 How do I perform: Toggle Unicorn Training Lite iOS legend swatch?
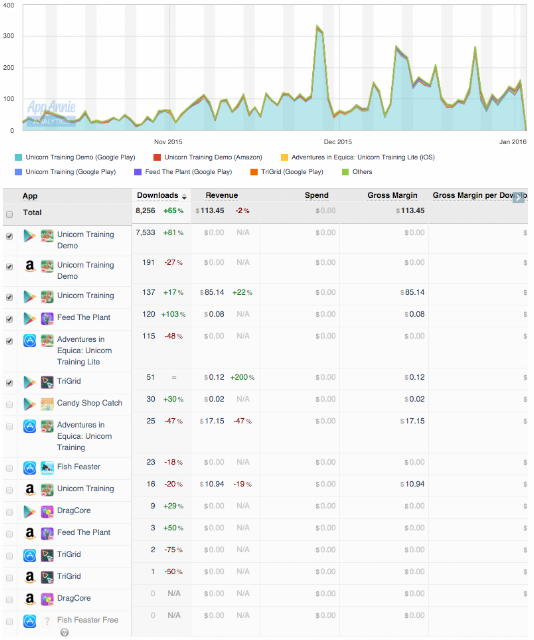tap(285, 158)
